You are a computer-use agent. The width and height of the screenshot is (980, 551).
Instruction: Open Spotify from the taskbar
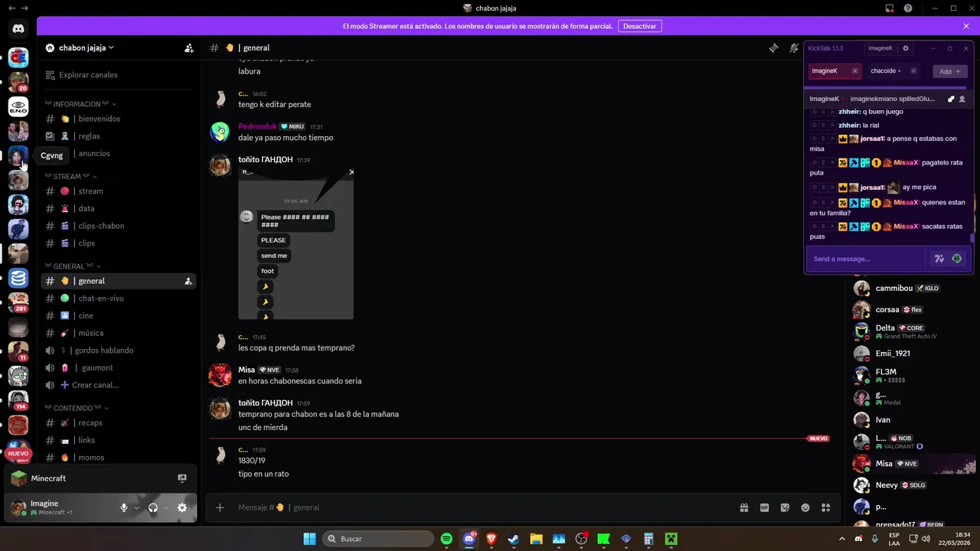447,539
